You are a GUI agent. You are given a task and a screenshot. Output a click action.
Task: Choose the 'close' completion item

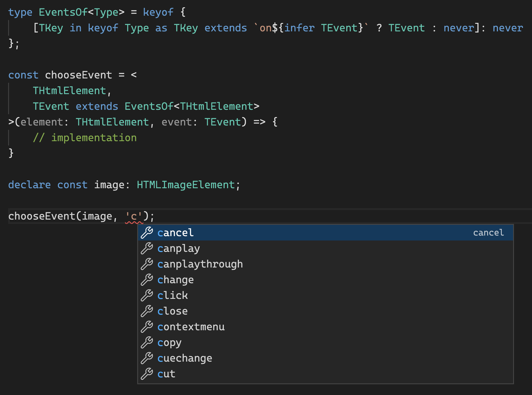[326, 311]
